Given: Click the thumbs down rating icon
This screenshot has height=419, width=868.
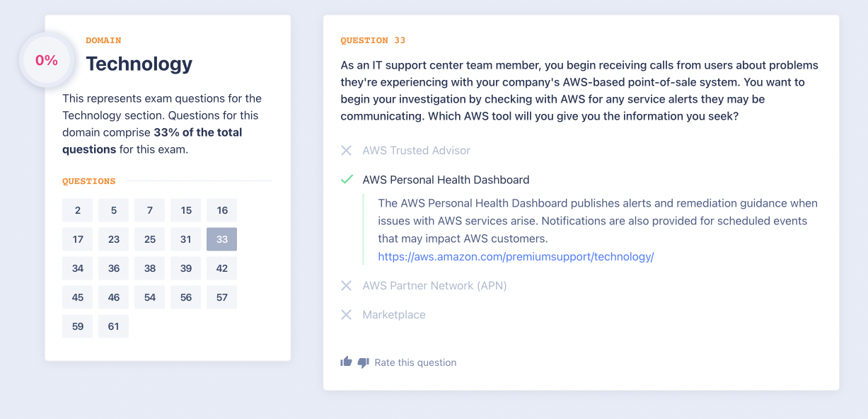Looking at the screenshot, I should [x=363, y=362].
